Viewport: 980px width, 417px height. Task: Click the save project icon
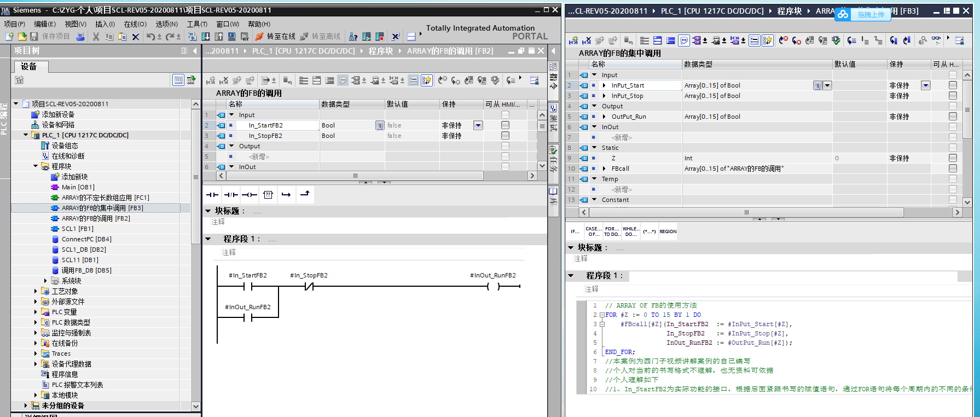pos(34,37)
